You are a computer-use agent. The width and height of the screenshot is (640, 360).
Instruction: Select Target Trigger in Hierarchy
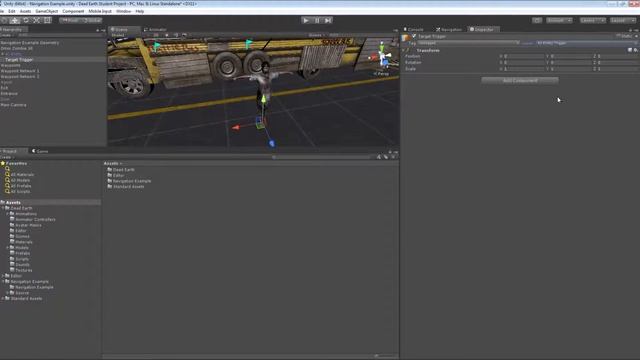click(x=19, y=60)
